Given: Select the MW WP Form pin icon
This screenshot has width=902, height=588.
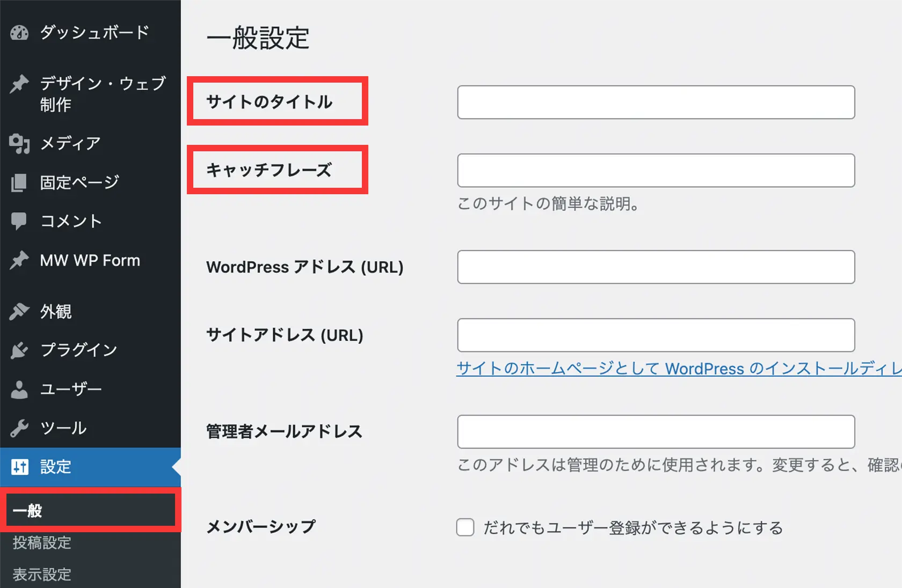Looking at the screenshot, I should coord(19,261).
